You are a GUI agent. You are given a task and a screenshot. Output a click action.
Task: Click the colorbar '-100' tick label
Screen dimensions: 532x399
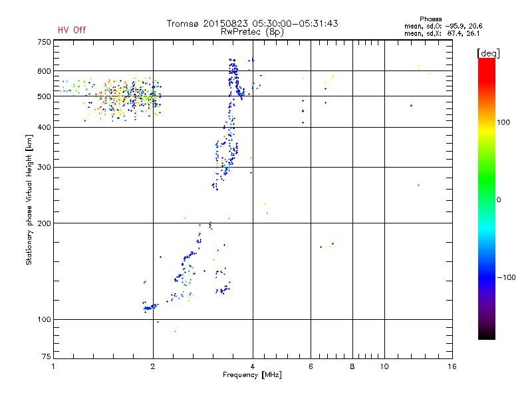coord(507,277)
